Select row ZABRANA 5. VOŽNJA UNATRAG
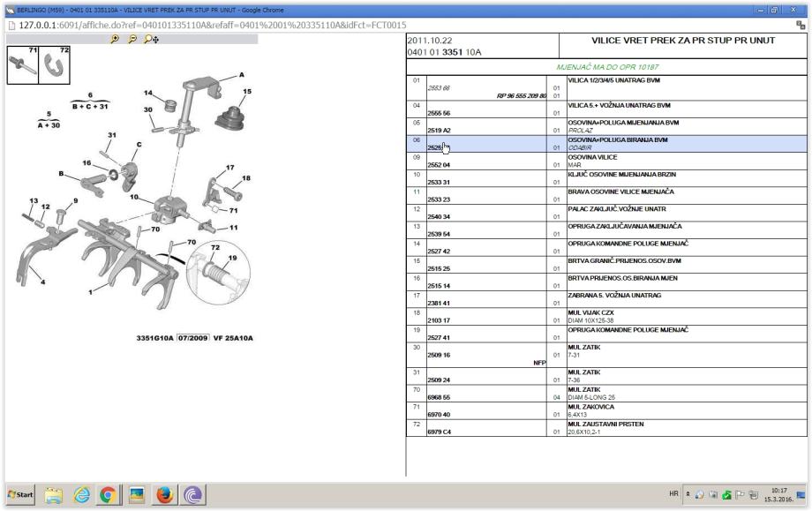The width and height of the screenshot is (812, 511). [x=606, y=299]
